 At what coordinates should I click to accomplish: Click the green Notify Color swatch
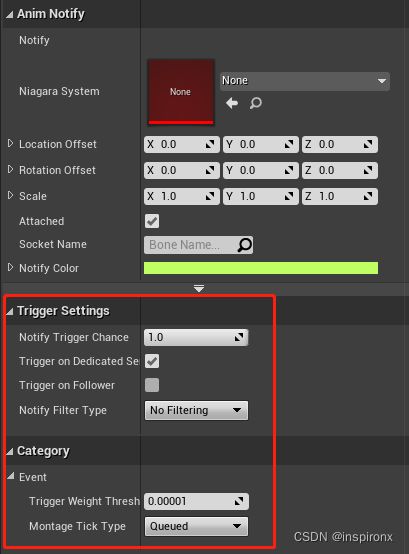click(261, 268)
